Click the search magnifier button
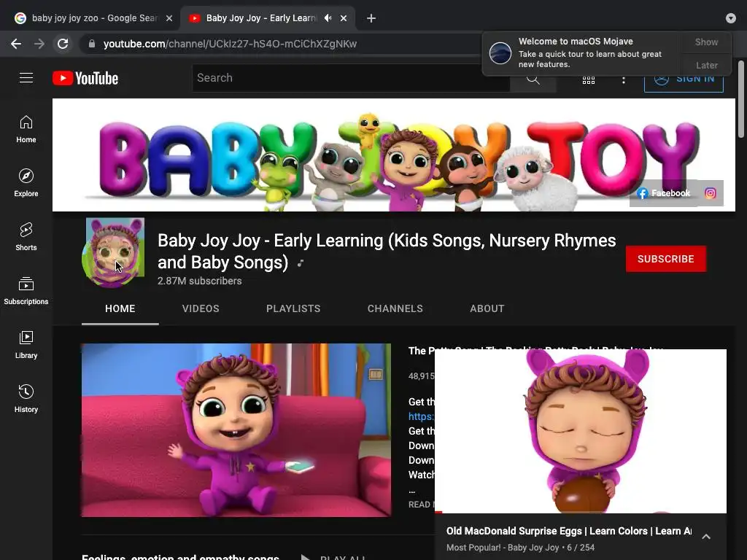Viewport: 747px width, 560px height. click(x=533, y=79)
